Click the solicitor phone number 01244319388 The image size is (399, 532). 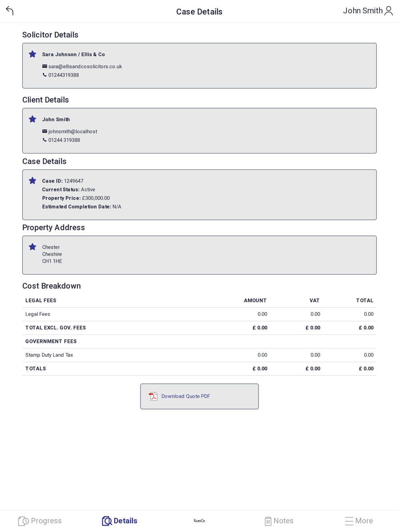tap(63, 75)
